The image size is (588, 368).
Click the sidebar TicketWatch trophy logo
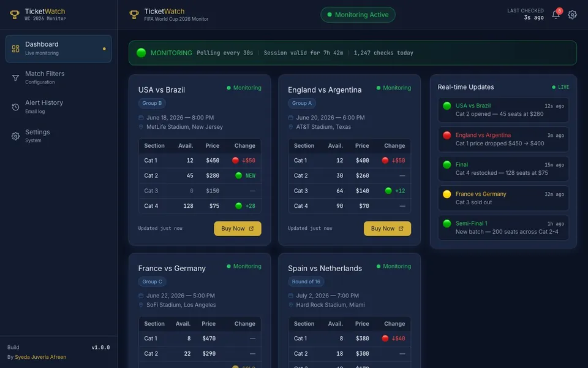click(x=15, y=15)
